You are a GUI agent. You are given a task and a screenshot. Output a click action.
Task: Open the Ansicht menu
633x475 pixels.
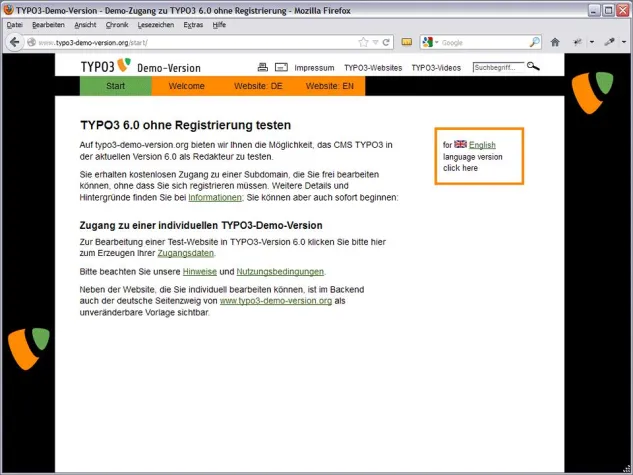pyautogui.click(x=85, y=25)
